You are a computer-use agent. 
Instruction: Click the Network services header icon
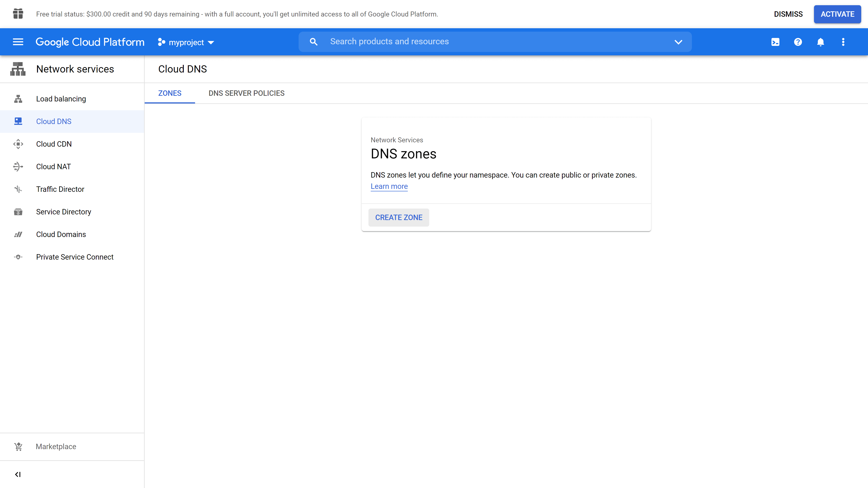18,69
